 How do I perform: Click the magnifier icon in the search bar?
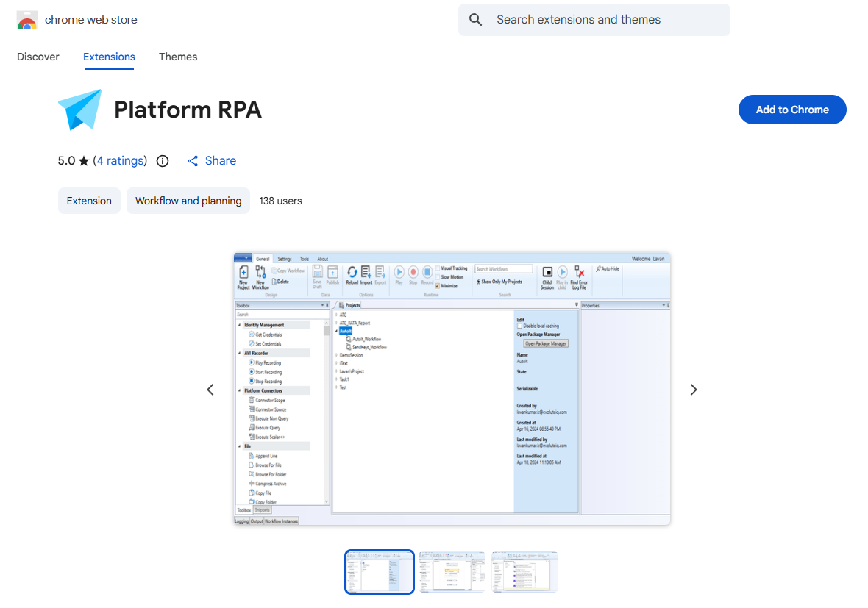(x=475, y=20)
